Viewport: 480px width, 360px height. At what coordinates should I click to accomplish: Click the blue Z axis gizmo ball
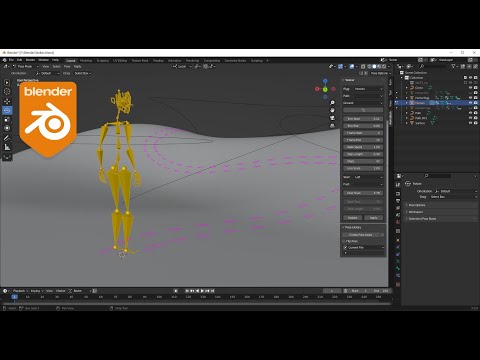325,81
